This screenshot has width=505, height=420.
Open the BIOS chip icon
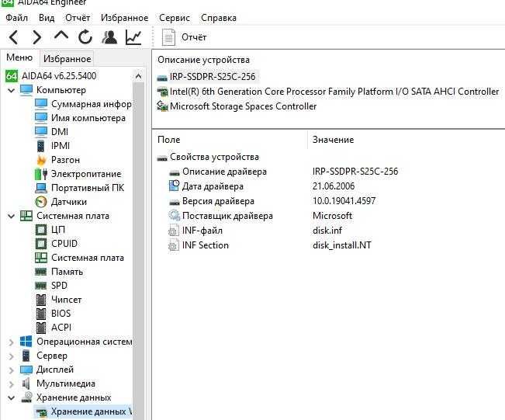(41, 314)
